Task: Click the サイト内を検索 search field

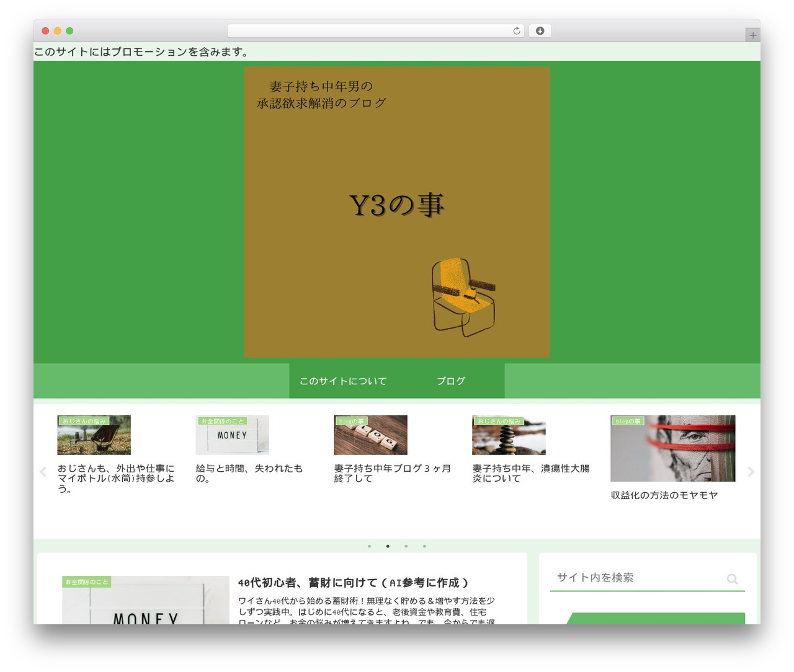Action: [647, 578]
